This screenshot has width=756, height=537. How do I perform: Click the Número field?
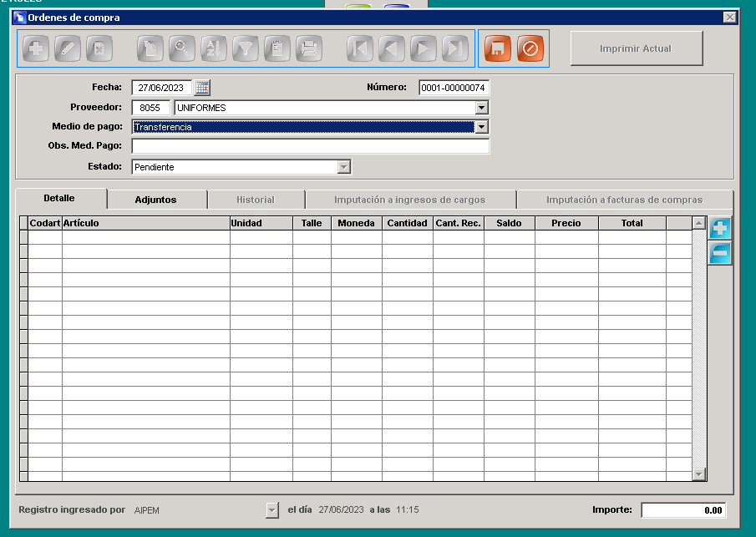click(454, 88)
